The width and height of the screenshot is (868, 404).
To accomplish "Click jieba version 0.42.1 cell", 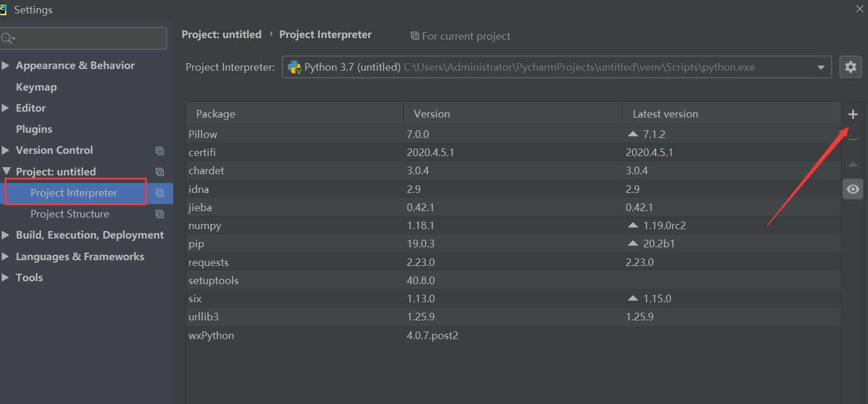I will click(420, 208).
